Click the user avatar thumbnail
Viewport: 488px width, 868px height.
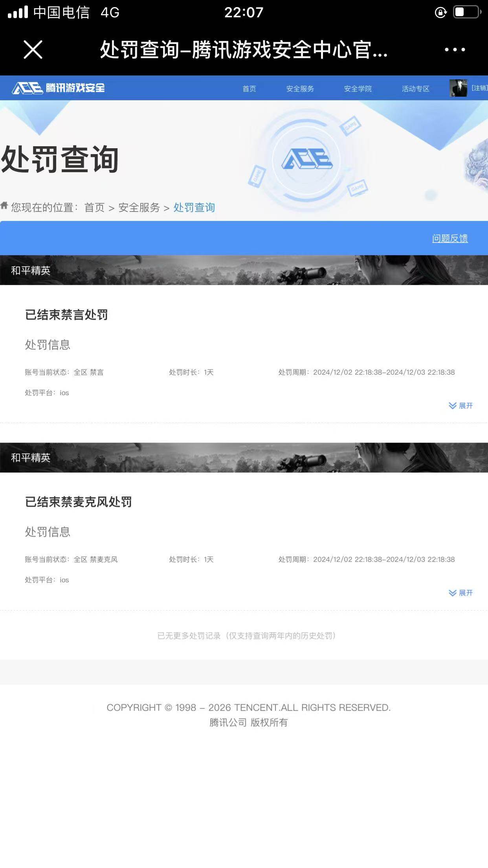tap(458, 88)
